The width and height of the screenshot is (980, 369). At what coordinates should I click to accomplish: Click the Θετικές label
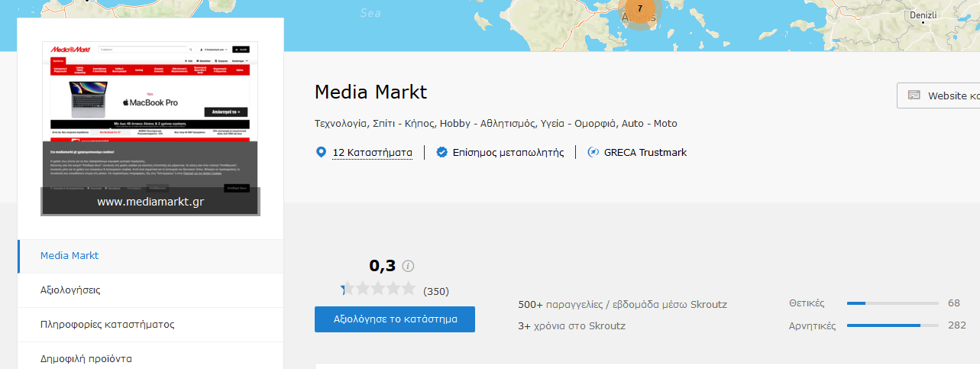807,303
